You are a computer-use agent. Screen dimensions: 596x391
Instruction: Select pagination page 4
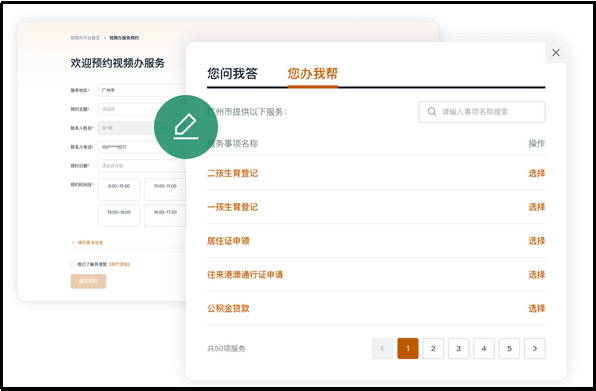[x=484, y=348]
